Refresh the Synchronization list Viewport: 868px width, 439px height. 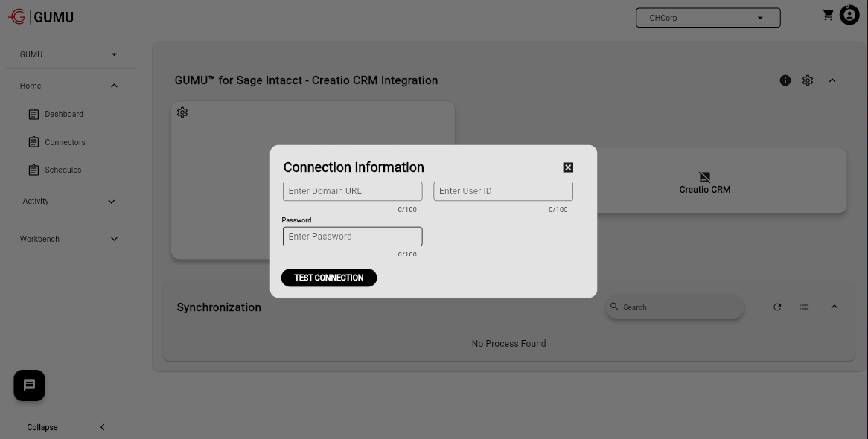coord(777,307)
